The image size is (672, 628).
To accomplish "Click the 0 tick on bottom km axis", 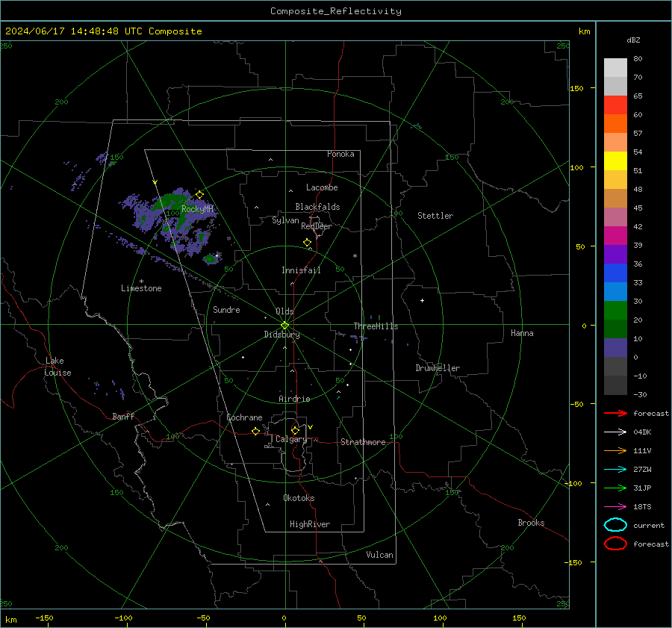I will coord(284,618).
